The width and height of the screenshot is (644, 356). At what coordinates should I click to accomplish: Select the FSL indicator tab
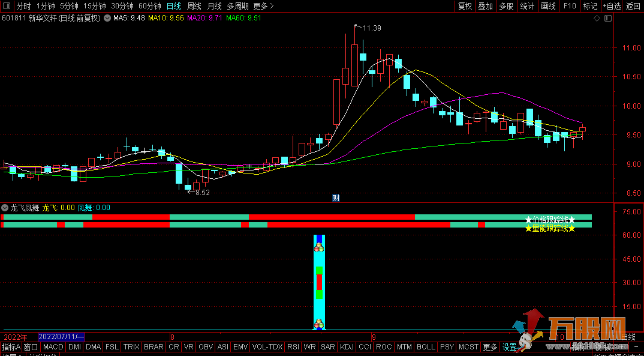112,347
